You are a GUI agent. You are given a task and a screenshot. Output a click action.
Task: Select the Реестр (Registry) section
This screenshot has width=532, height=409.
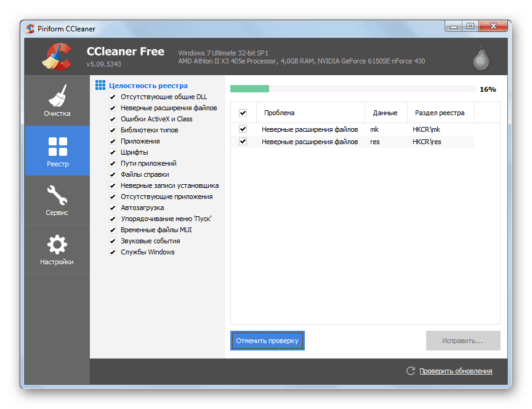click(57, 150)
